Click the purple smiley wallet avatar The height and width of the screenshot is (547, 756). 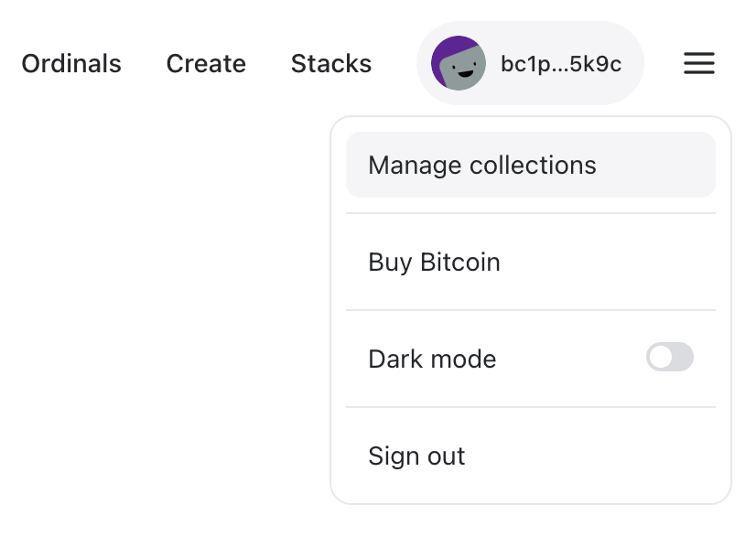(458, 63)
